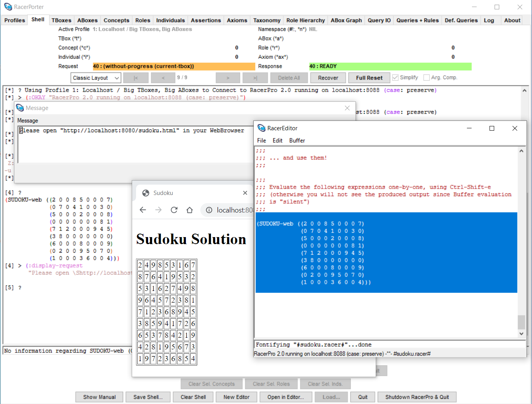Click the Clear Sel. Inds. button

coord(325,384)
